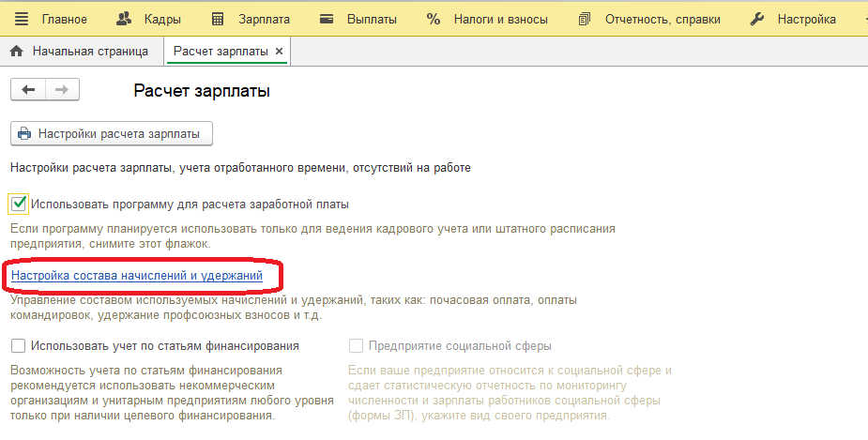Go back with the left arrow button
Screen dimensions: 868x440
(x=28, y=89)
